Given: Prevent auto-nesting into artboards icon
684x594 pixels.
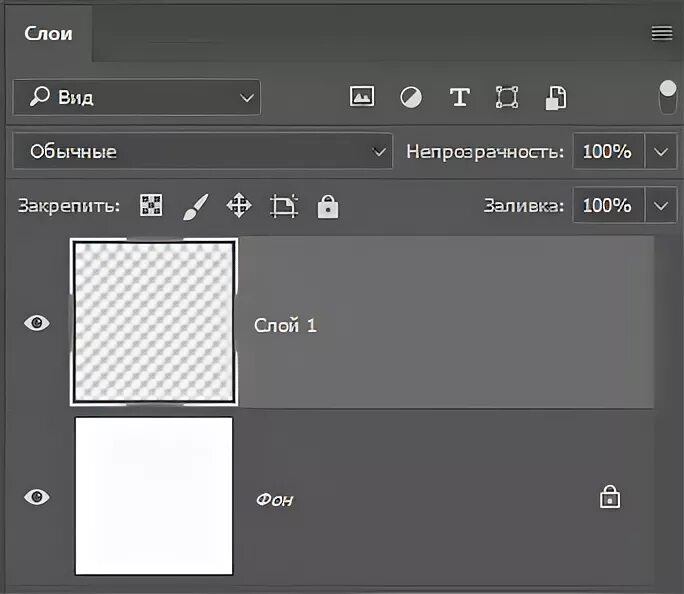Looking at the screenshot, I should (284, 206).
